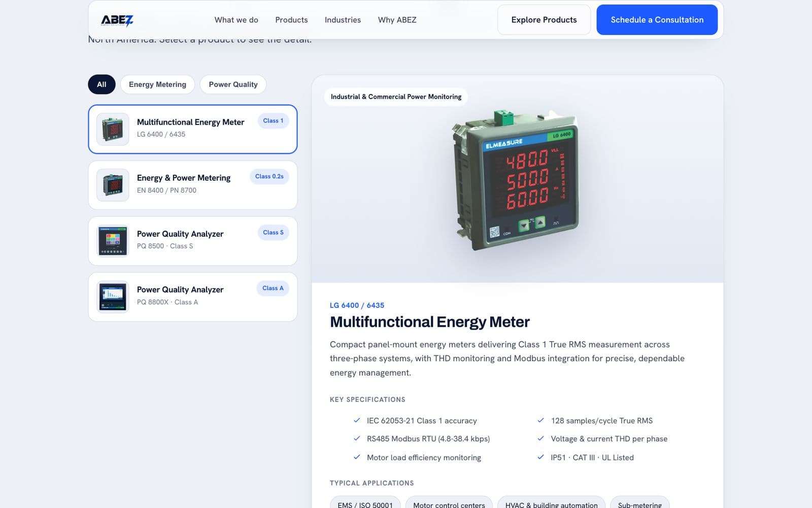
Task: Click the Motor control centers chip
Action: tap(449, 503)
